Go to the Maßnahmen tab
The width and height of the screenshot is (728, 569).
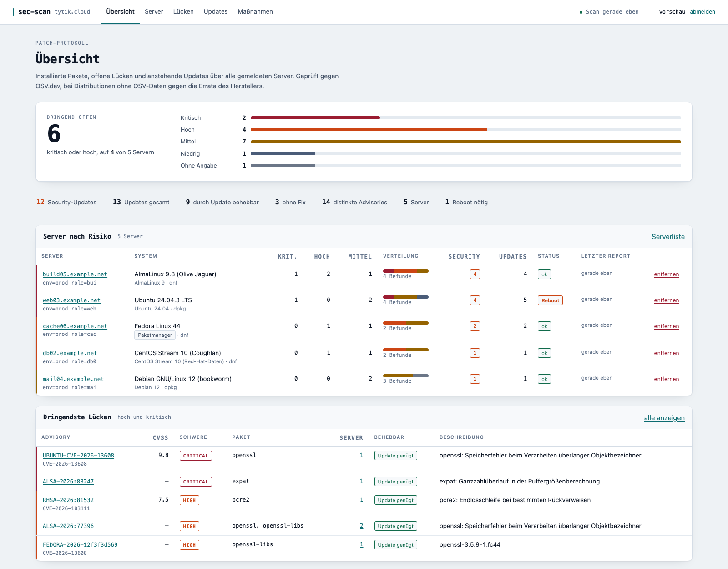(255, 12)
